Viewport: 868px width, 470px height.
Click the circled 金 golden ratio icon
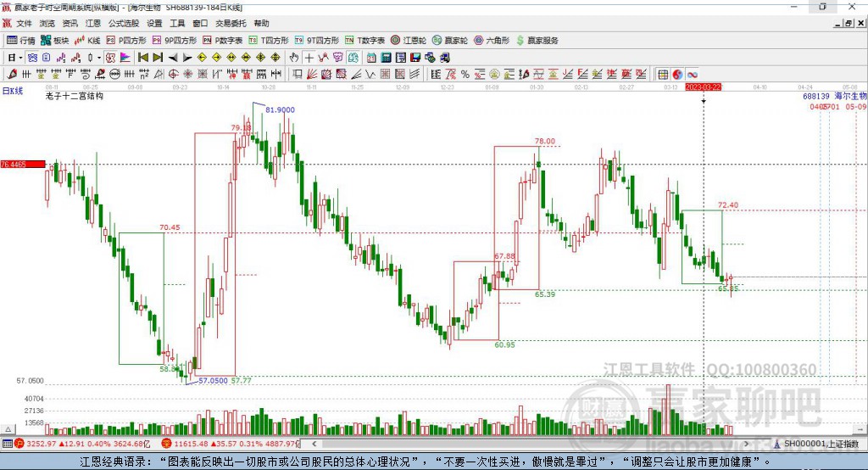494,75
